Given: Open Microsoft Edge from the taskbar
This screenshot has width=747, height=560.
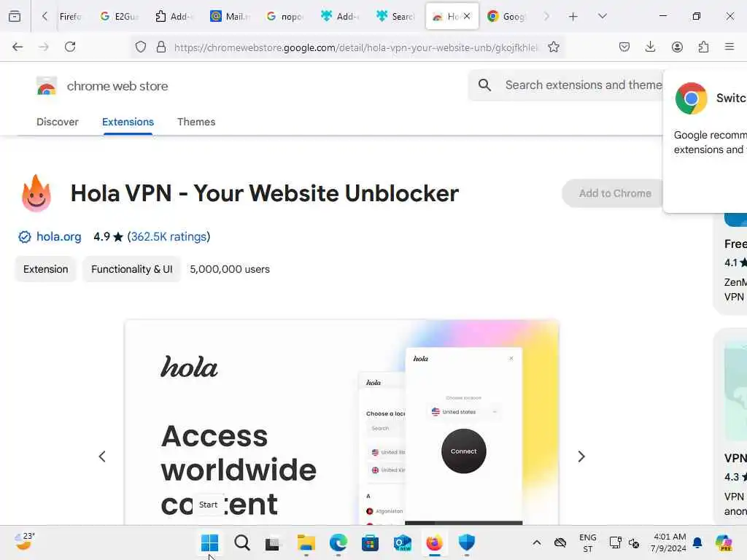Looking at the screenshot, I should pos(338,542).
